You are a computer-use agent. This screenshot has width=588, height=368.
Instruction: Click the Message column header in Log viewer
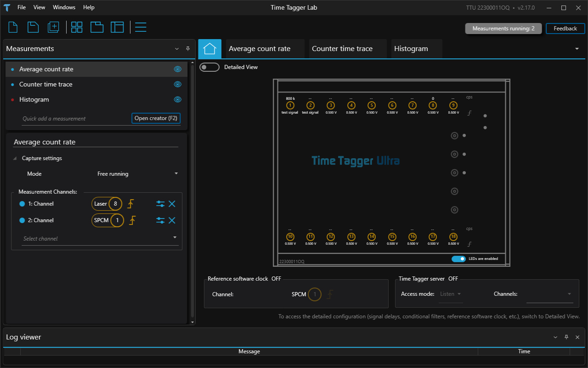(x=249, y=351)
